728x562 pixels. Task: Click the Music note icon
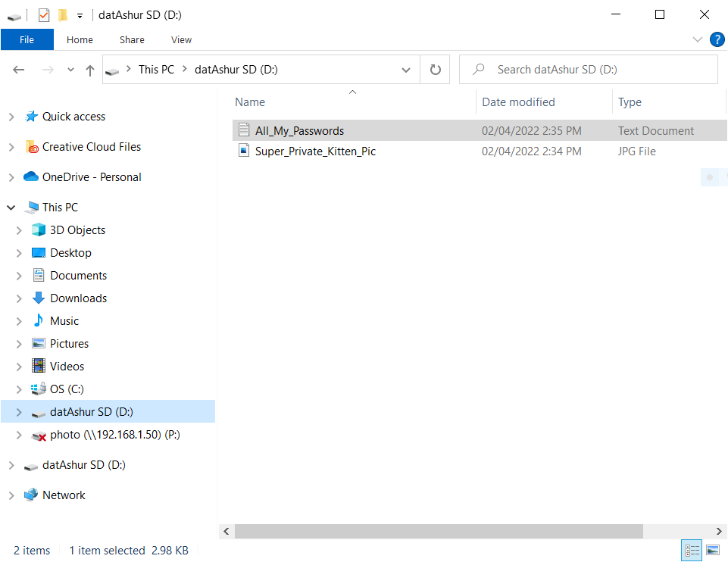point(39,320)
